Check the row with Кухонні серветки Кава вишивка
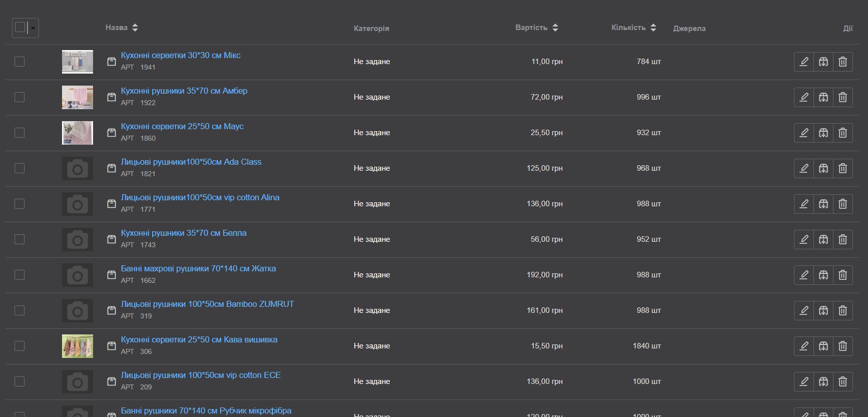Viewport: 868px width, 417px height. (x=20, y=346)
